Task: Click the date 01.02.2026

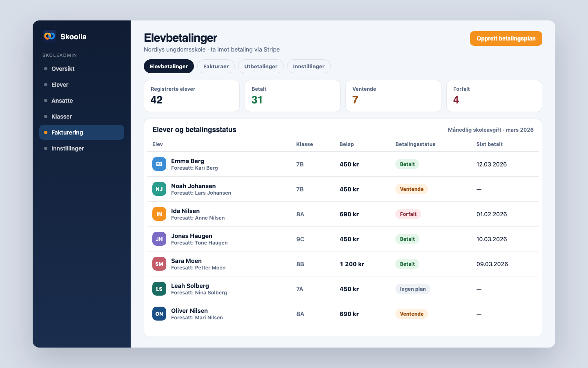Action: (492, 214)
